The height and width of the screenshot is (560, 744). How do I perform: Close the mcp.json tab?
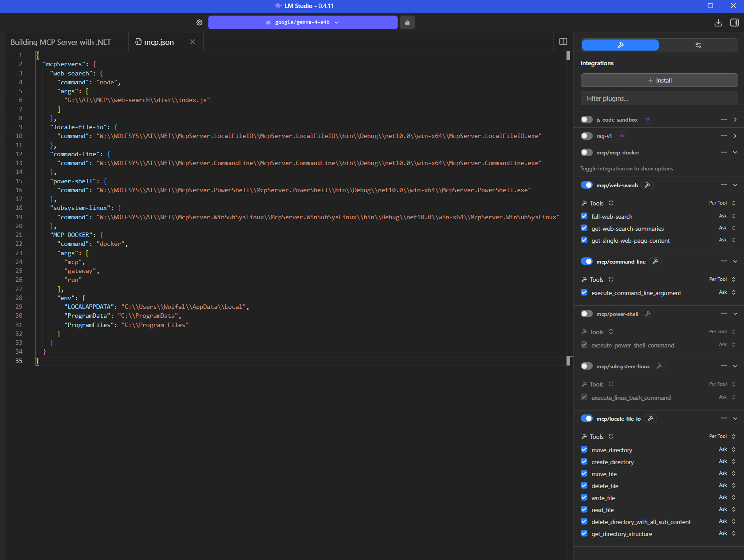tap(193, 42)
